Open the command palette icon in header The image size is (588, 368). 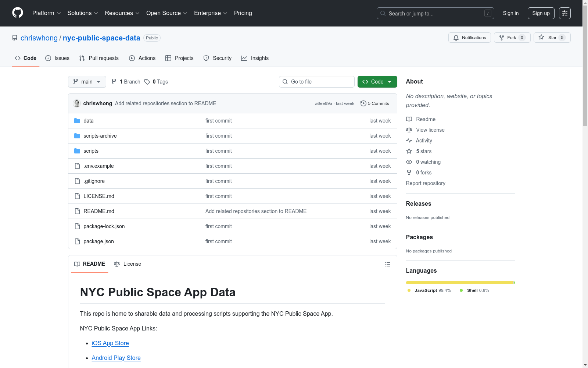[565, 13]
